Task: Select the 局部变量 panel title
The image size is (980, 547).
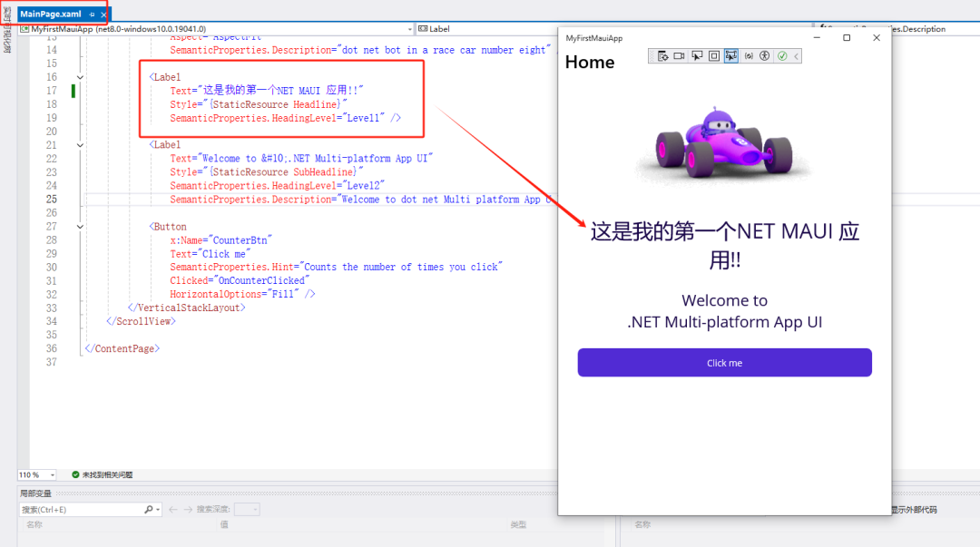Action: [35, 493]
